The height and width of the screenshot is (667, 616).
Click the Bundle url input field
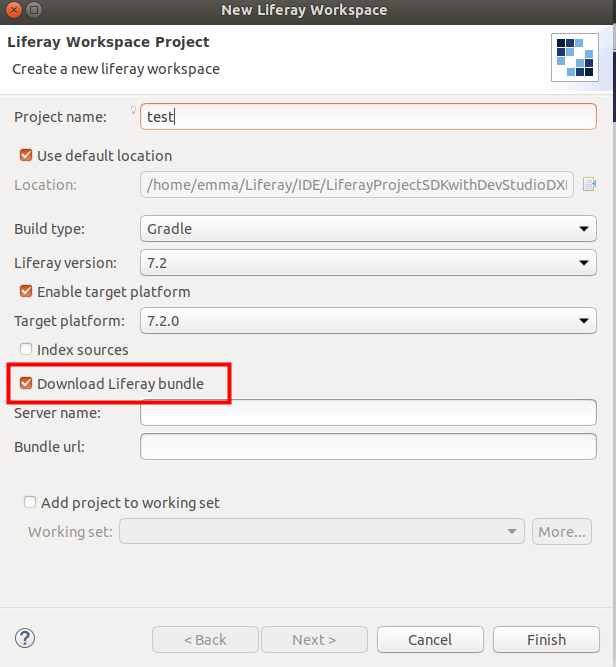tap(368, 446)
